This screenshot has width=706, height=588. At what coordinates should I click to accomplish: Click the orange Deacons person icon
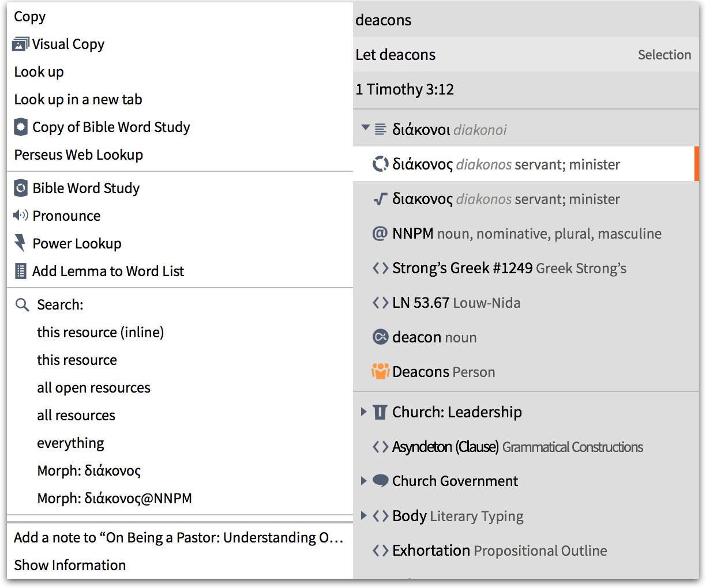point(380,372)
